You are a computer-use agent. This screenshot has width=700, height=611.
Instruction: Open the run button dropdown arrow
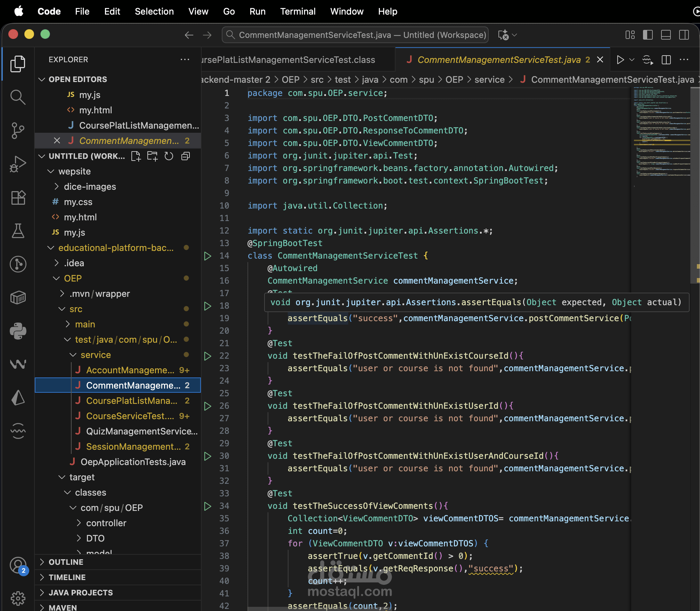[632, 60]
